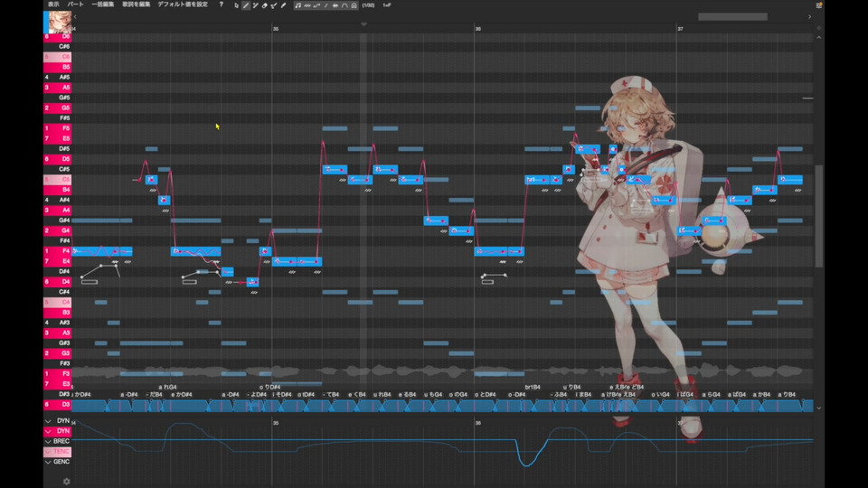The width and height of the screenshot is (868, 488).
Task: Click the D3 piano key
Action: point(58,405)
